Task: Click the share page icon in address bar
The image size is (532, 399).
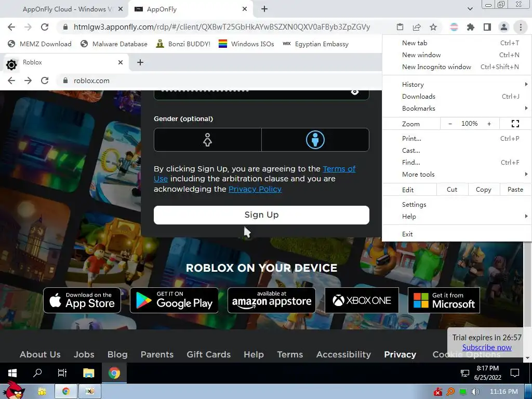Action: pos(417,27)
